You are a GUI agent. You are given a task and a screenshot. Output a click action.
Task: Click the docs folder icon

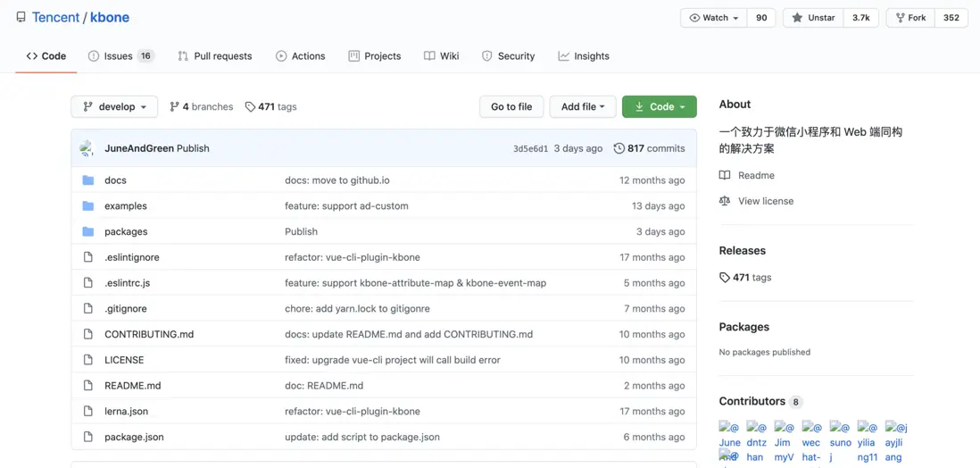click(x=87, y=180)
